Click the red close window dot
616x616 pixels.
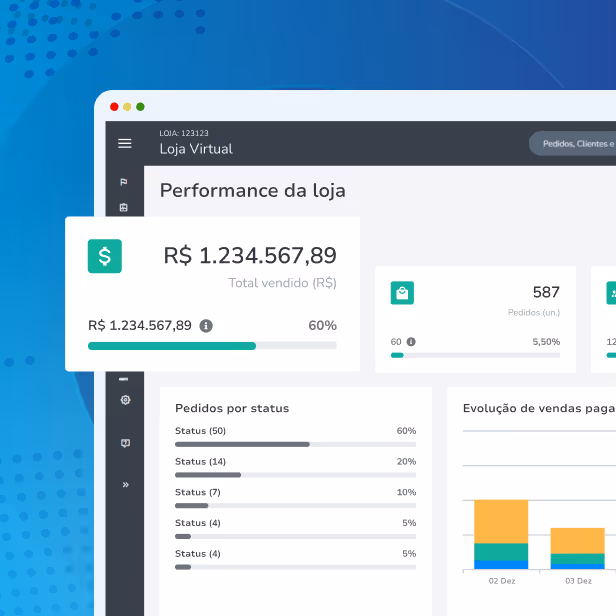pyautogui.click(x=114, y=107)
